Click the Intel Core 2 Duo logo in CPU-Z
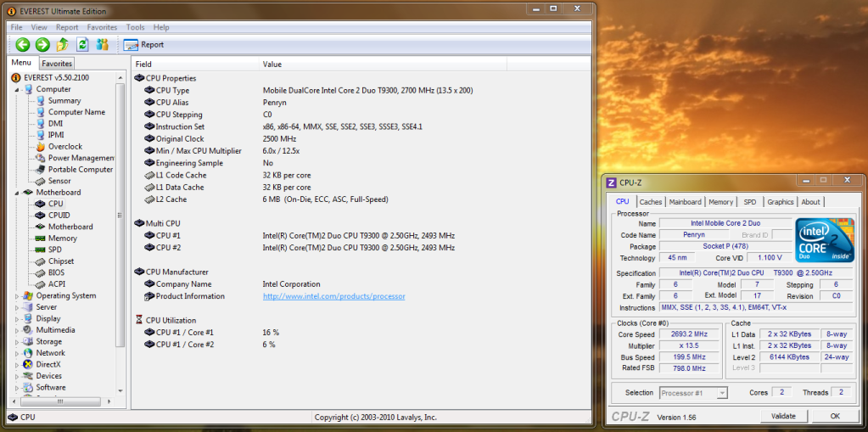The height and width of the screenshot is (432, 868). pos(825,240)
